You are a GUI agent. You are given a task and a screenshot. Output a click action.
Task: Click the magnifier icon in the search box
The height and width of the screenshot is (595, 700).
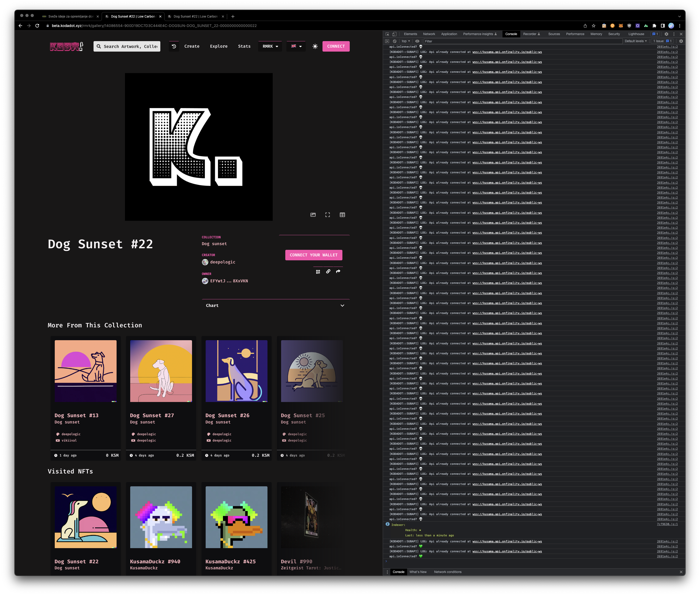pyautogui.click(x=99, y=46)
